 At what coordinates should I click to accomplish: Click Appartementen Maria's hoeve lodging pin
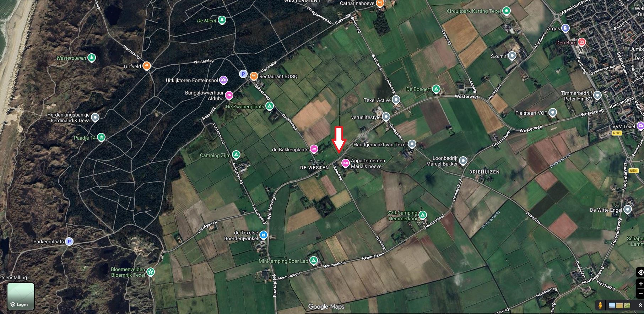(x=345, y=163)
